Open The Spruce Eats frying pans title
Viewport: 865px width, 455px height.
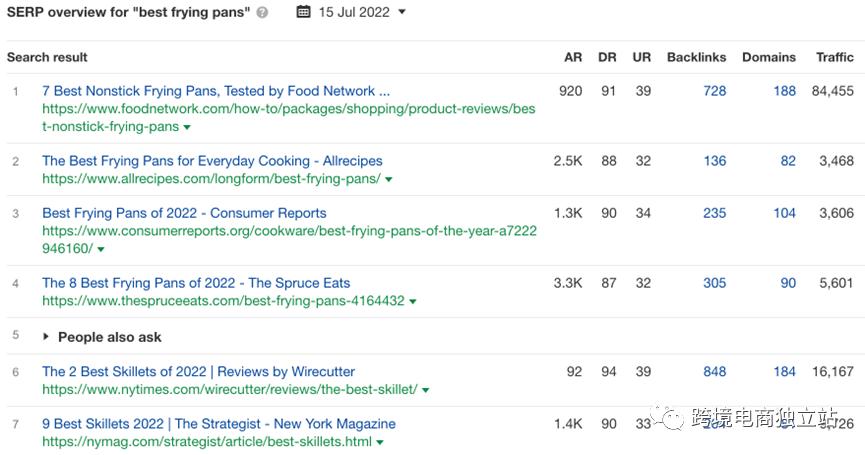[x=196, y=283]
